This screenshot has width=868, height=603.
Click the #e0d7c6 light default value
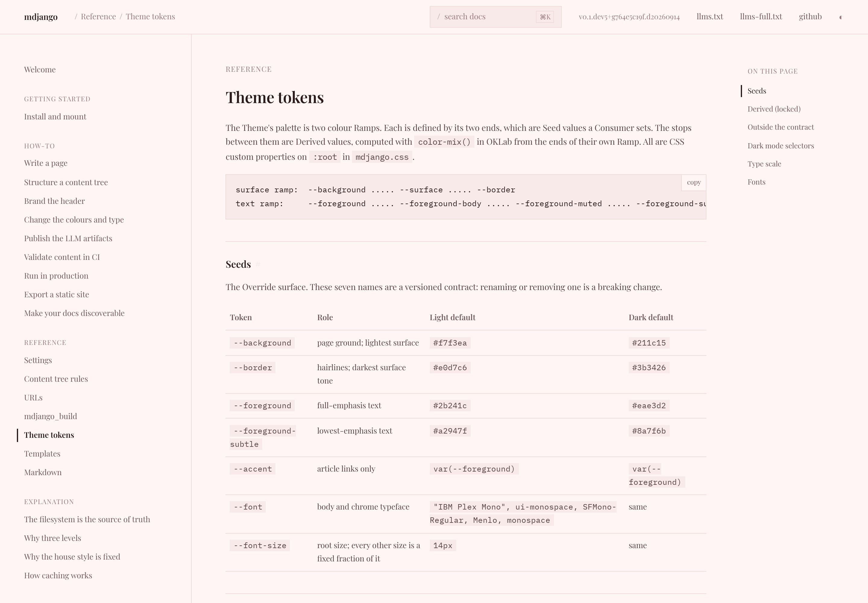(450, 368)
